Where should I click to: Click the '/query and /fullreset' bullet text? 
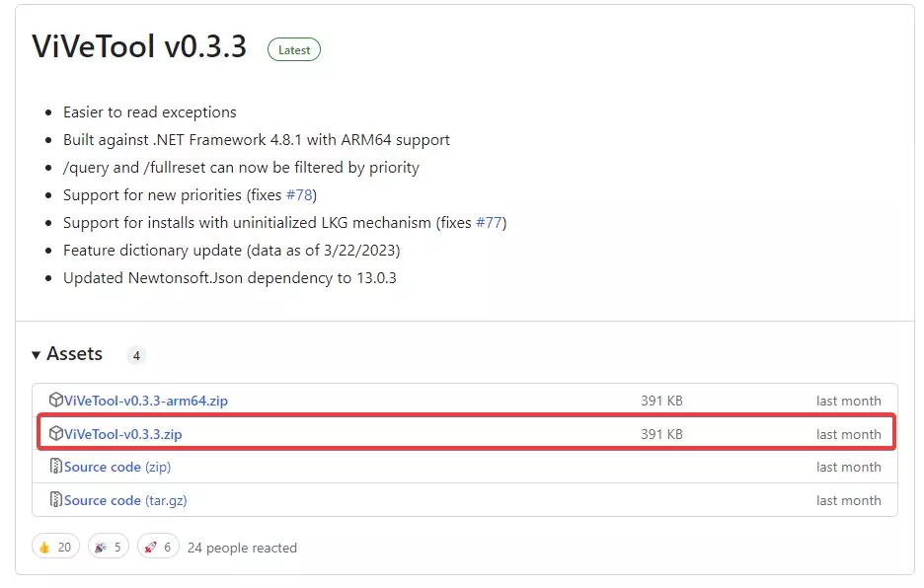[x=241, y=168]
